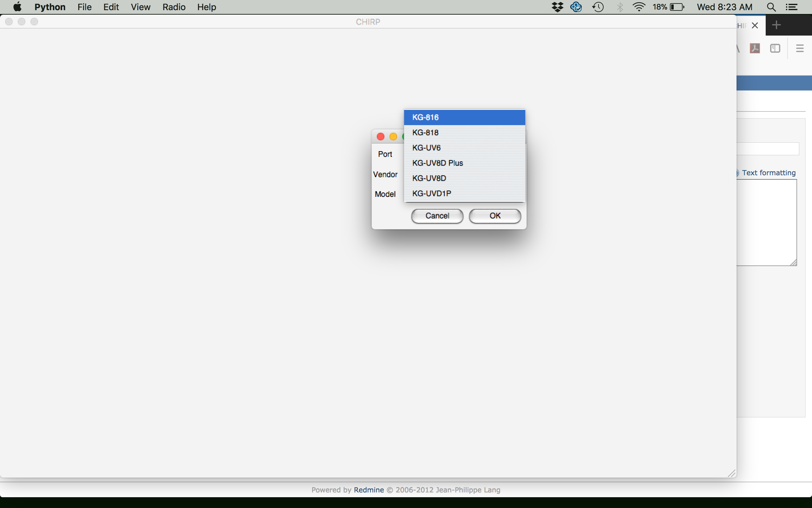The width and height of the screenshot is (812, 508).
Task: Click the Dropbox menu bar icon
Action: (x=557, y=7)
